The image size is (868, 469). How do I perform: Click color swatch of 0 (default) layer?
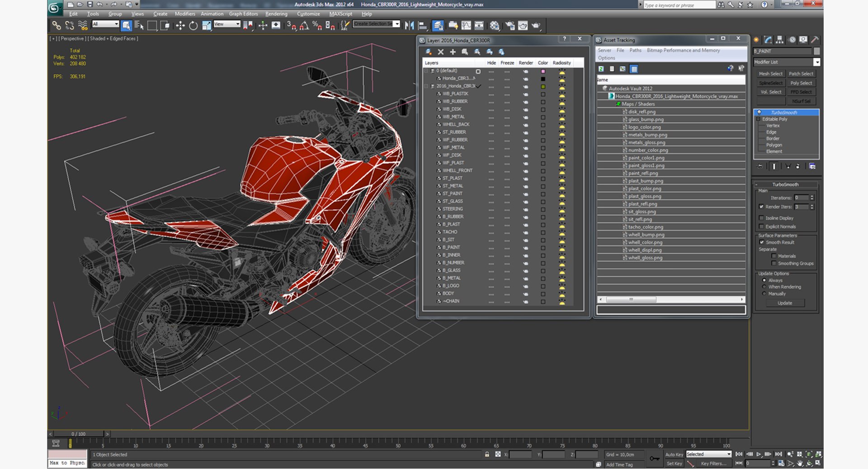click(543, 71)
